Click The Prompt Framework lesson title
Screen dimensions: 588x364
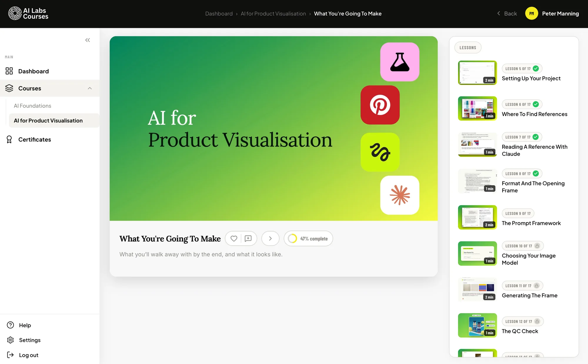(531, 223)
